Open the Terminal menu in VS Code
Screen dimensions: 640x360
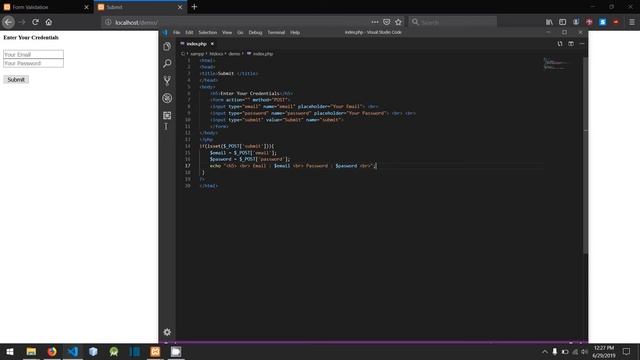tap(276, 32)
